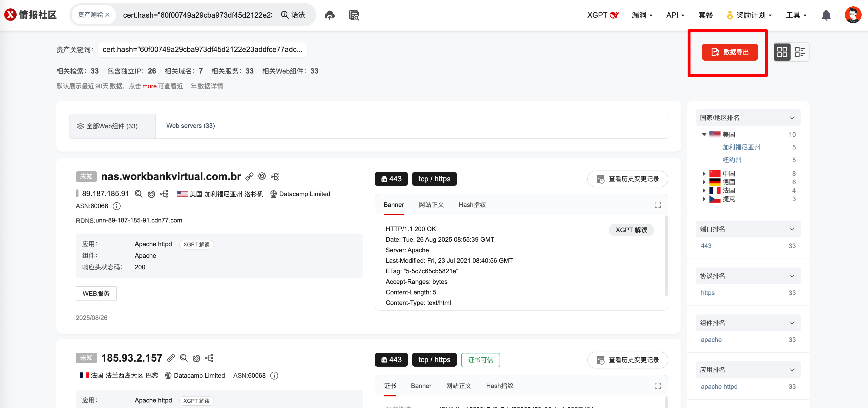Click the 数据导出 export button
The height and width of the screenshot is (408, 868).
tap(729, 52)
